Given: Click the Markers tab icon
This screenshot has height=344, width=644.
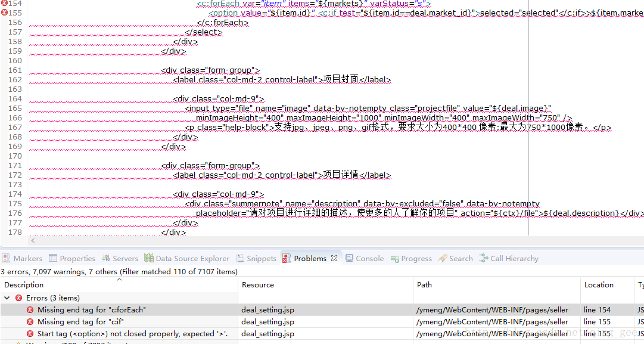Looking at the screenshot, I should click(6, 258).
